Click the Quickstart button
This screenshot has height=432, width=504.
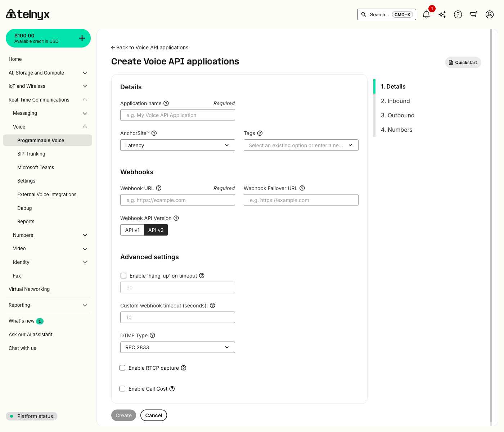click(463, 62)
